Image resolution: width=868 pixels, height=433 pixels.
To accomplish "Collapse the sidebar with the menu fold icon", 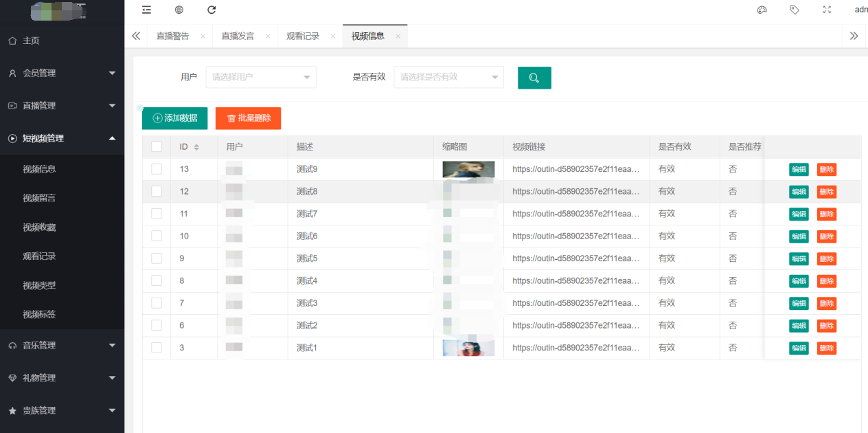I will click(x=146, y=10).
